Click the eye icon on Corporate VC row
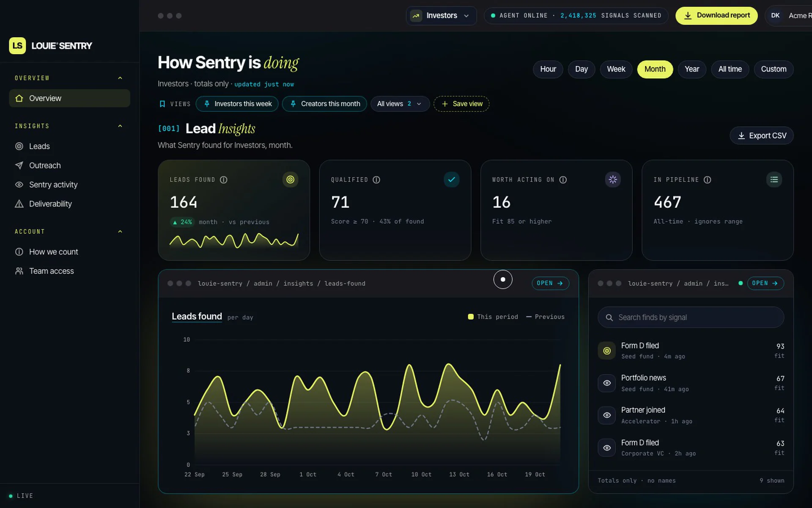 607,448
